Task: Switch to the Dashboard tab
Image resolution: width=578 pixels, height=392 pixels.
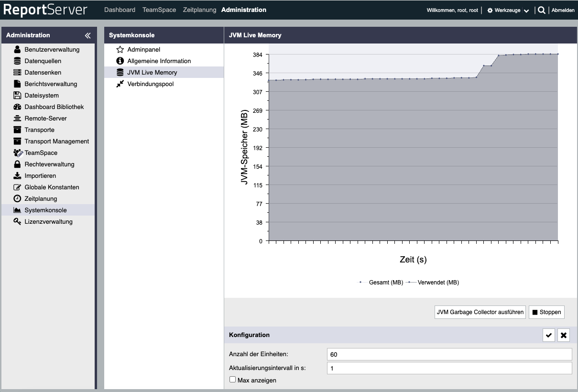Action: [120, 10]
